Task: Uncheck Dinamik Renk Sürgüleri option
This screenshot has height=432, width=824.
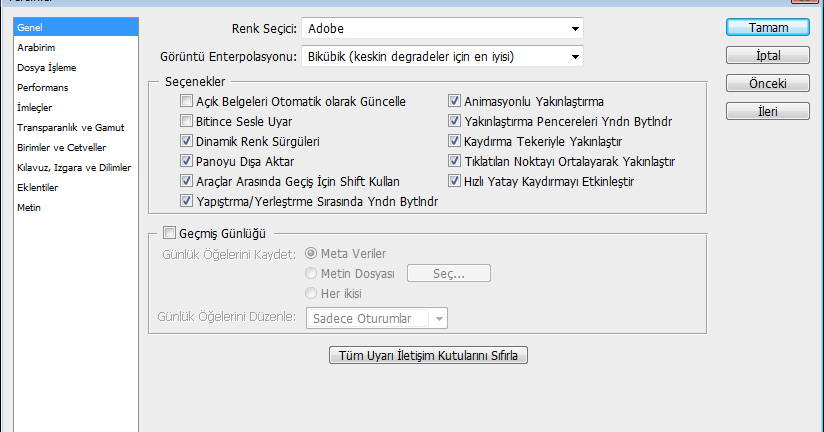Action: pyautogui.click(x=186, y=141)
